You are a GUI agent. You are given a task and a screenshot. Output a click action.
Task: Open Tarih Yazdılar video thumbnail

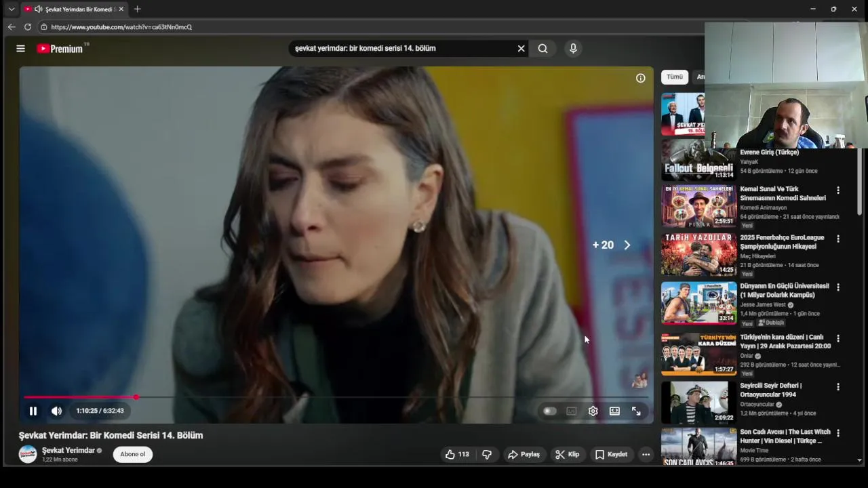[x=698, y=254]
